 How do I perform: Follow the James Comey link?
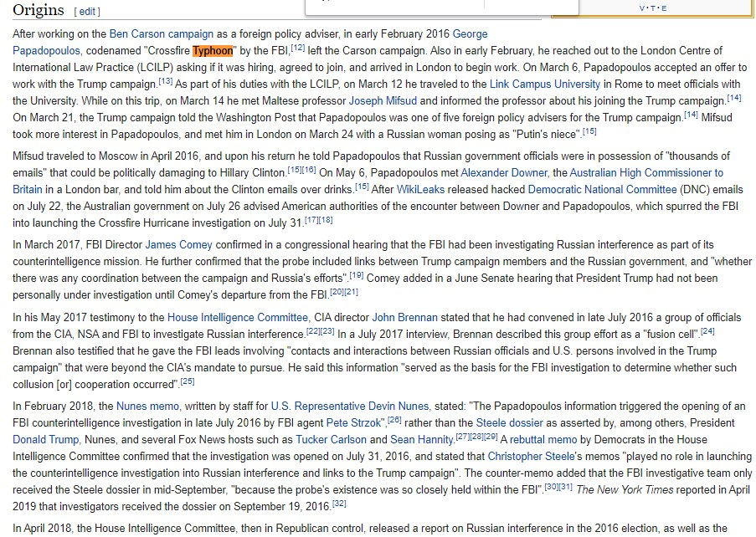pyautogui.click(x=179, y=245)
